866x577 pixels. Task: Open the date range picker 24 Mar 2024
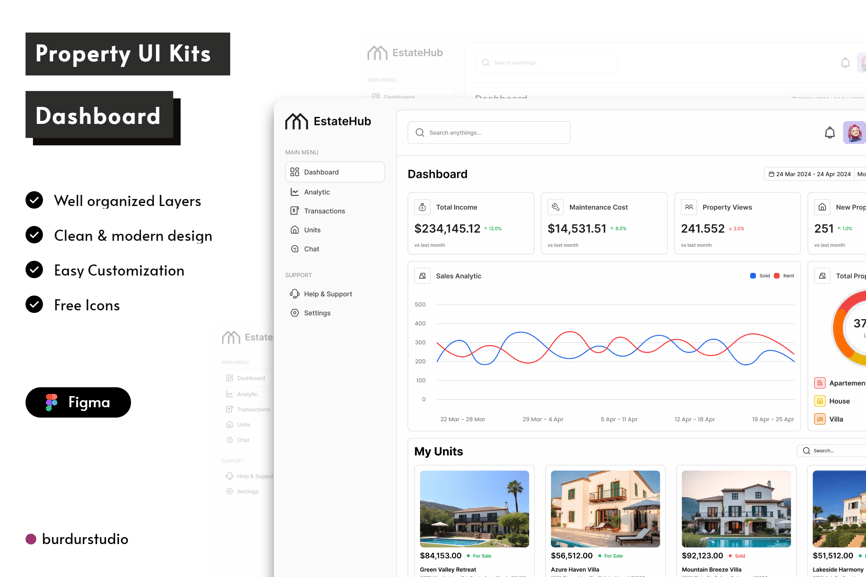(x=809, y=174)
